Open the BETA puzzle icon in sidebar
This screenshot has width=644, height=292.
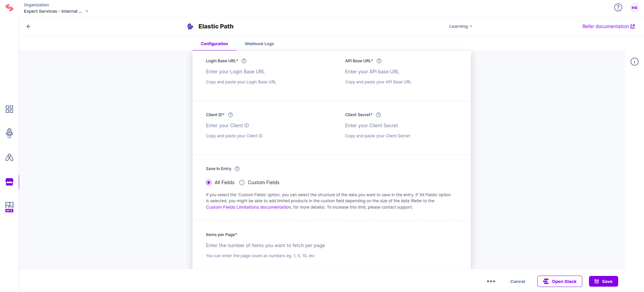[x=9, y=207]
